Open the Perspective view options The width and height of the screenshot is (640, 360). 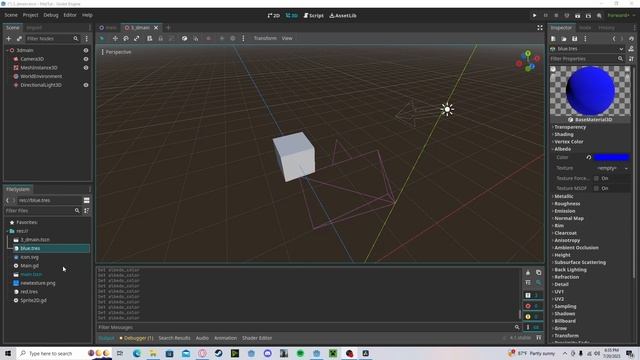coord(116,52)
